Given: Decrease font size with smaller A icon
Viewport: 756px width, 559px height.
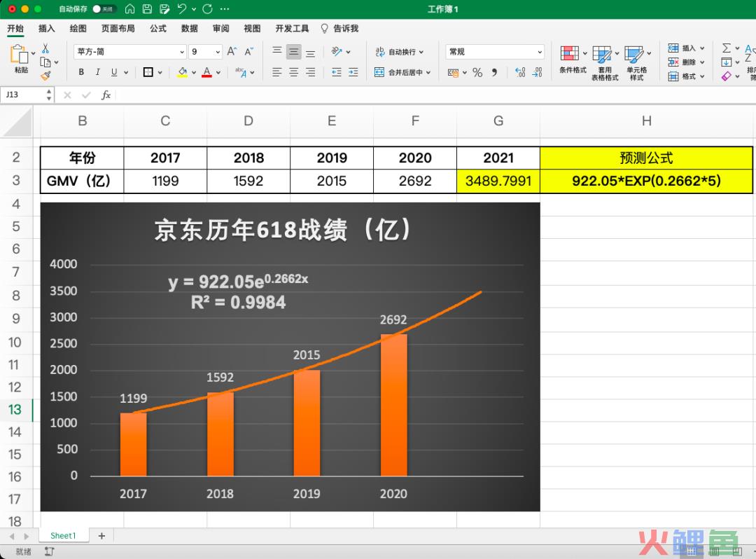Looking at the screenshot, I should point(248,52).
